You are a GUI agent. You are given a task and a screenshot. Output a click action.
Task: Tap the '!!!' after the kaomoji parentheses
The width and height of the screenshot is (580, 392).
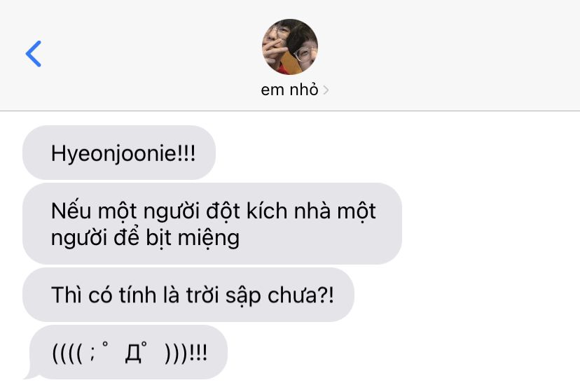(198, 353)
